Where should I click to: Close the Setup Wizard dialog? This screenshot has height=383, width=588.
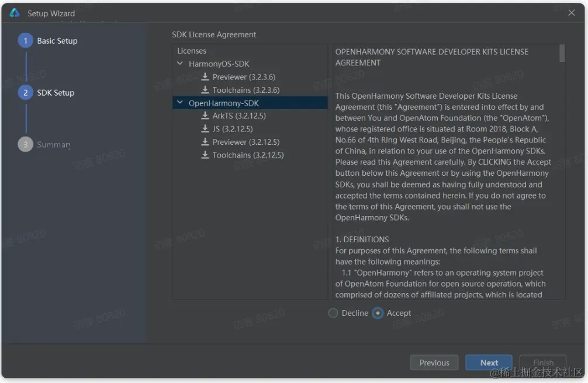tap(572, 13)
